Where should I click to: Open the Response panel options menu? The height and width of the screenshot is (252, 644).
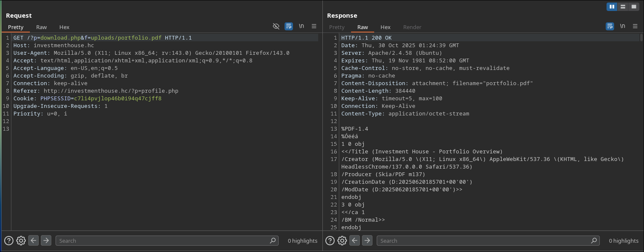pyautogui.click(x=635, y=26)
